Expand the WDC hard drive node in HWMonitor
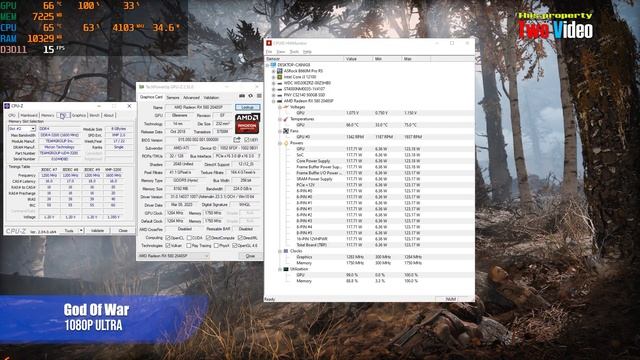Screen dimensions: 640x360 (273, 83)
